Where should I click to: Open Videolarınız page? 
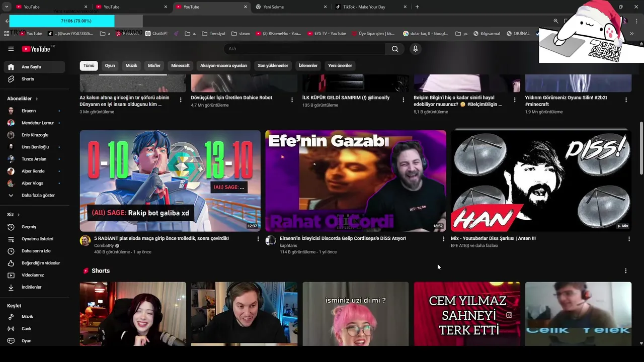click(34, 275)
